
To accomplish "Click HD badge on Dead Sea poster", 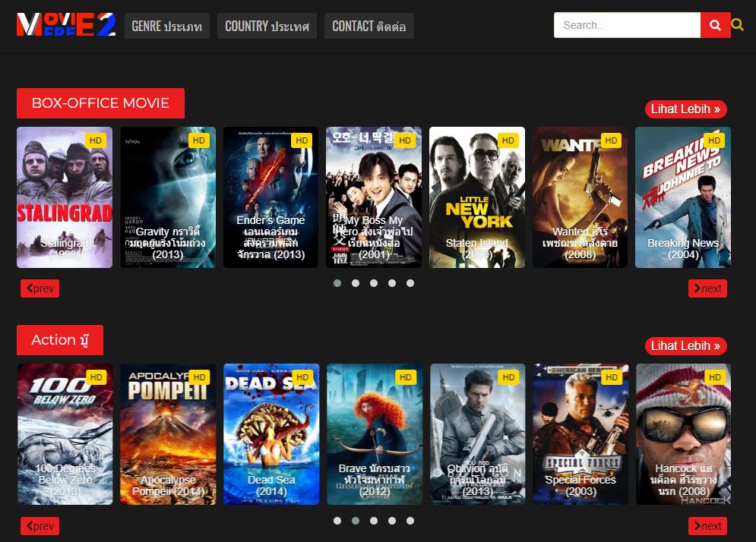I will (x=303, y=377).
